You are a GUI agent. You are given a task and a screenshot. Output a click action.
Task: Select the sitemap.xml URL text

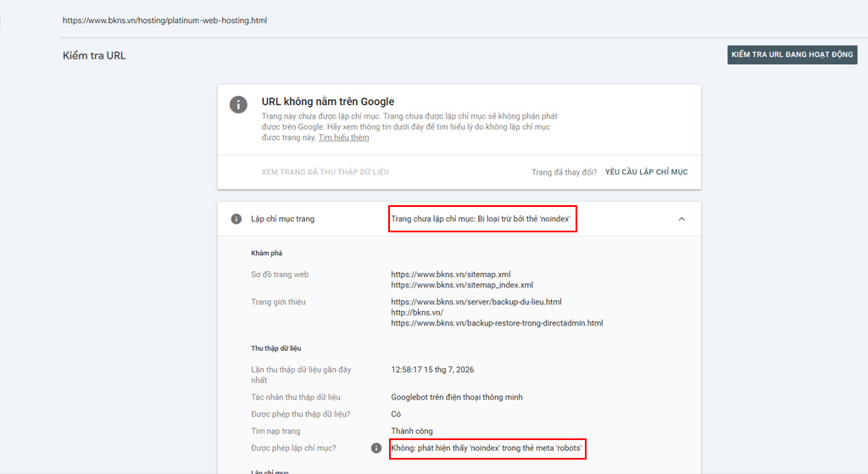(x=451, y=274)
